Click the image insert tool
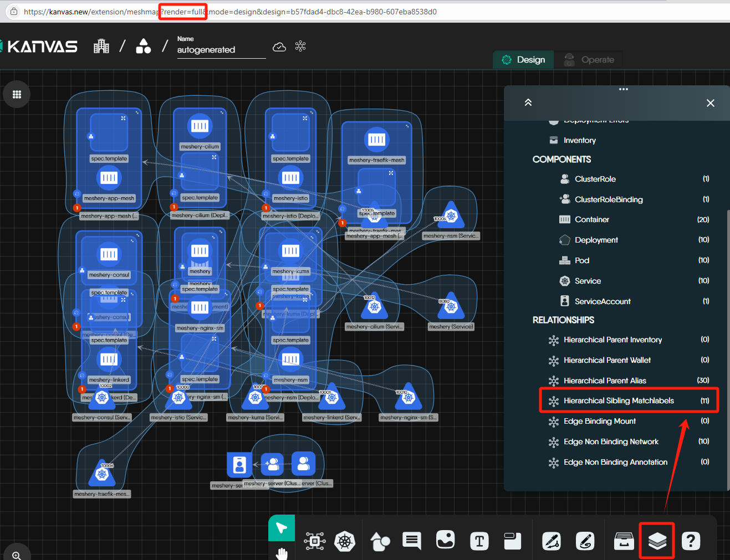This screenshot has height=560, width=730. [x=445, y=540]
